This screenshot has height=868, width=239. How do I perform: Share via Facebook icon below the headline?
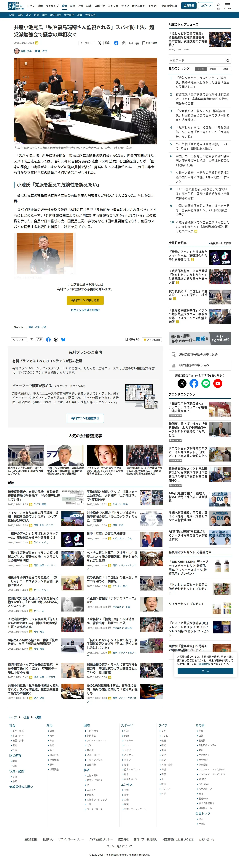(x=116, y=43)
